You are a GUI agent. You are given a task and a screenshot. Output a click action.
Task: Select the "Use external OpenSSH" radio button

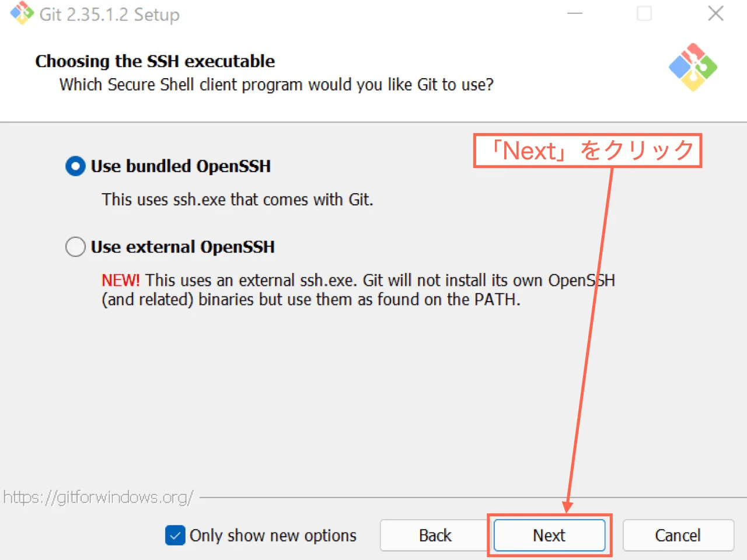pos(75,246)
